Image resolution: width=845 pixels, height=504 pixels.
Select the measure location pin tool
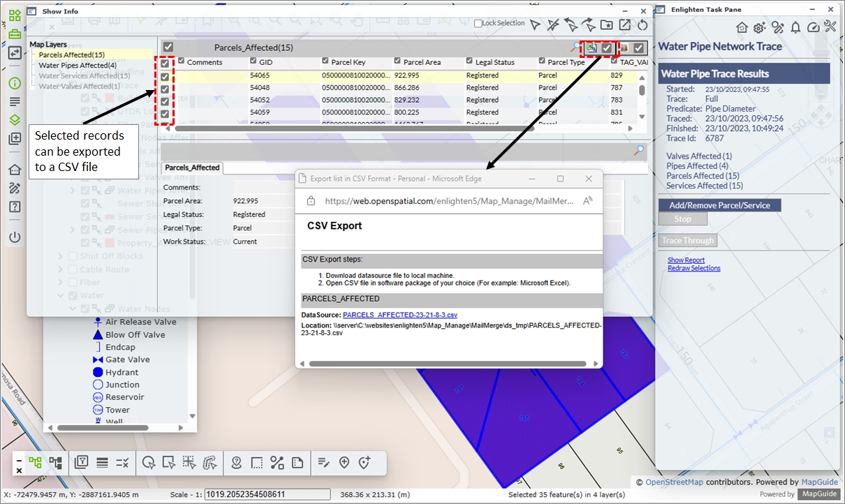tap(236, 462)
